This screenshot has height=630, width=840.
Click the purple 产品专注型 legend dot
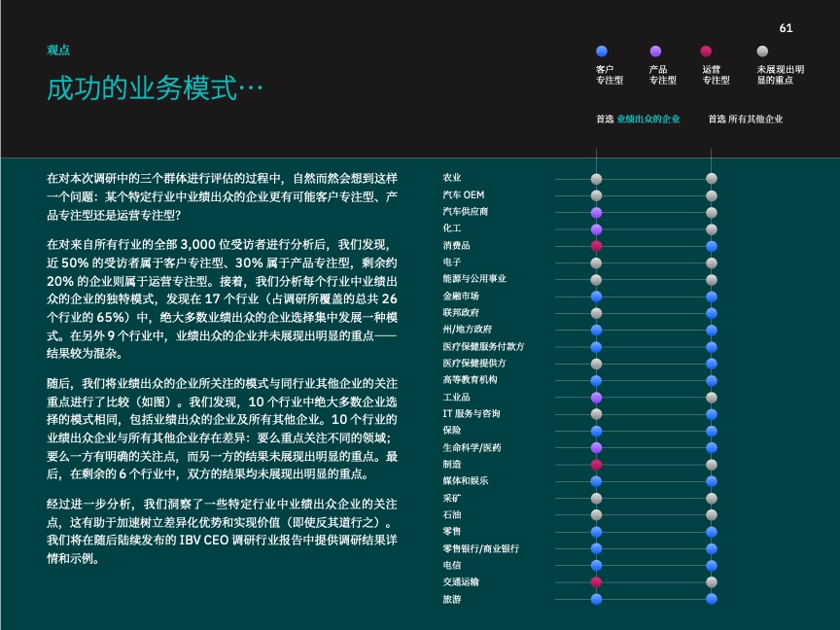[655, 52]
